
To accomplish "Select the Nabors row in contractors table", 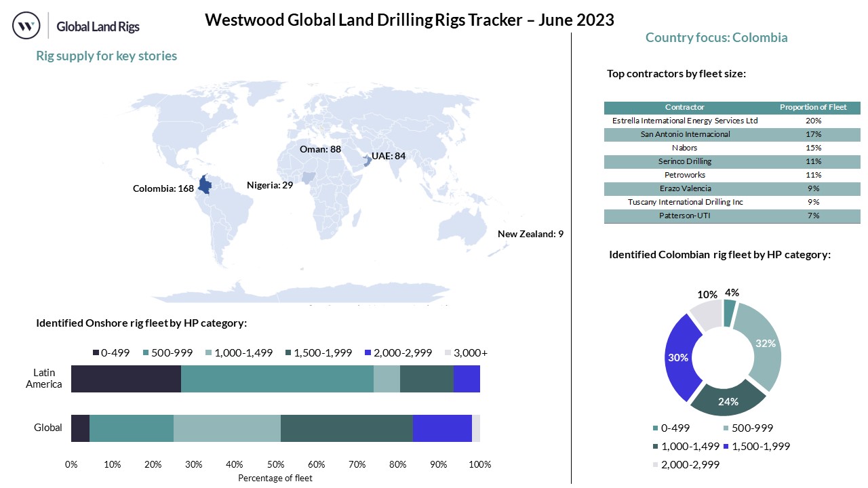I will click(x=685, y=148).
